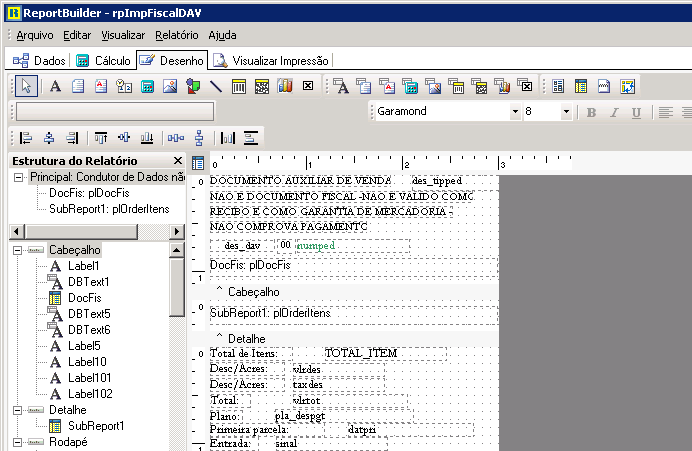Viewport: 692px width, 451px height.
Task: Space selected objects equally vertically
Action: point(199,138)
